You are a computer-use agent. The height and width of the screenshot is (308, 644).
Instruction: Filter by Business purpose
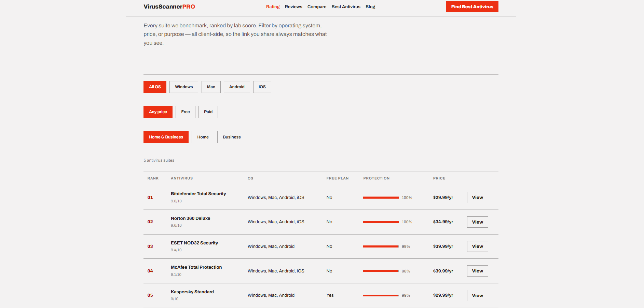pyautogui.click(x=232, y=137)
